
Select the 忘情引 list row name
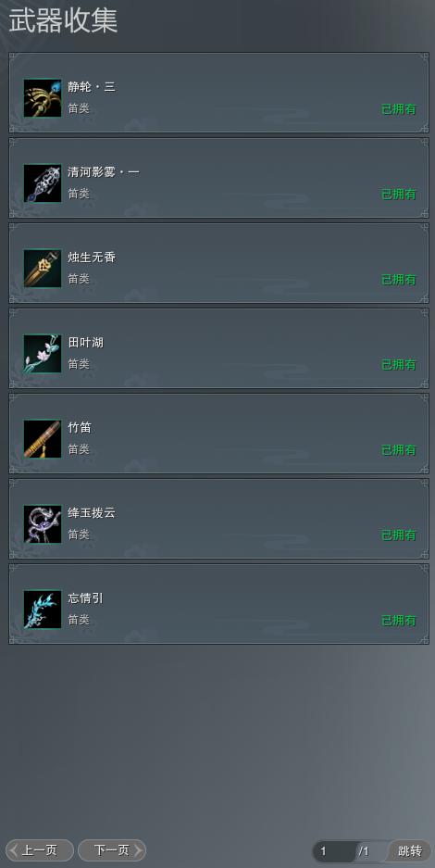click(x=86, y=598)
